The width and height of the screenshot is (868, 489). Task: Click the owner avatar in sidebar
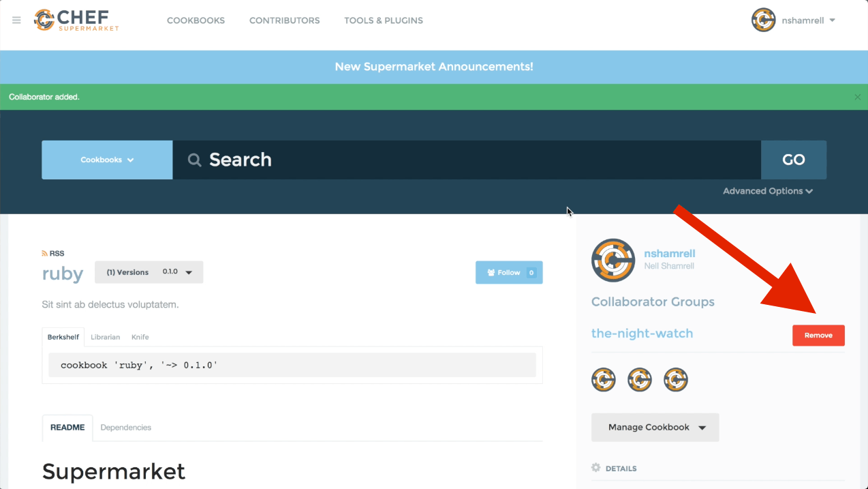(x=613, y=260)
